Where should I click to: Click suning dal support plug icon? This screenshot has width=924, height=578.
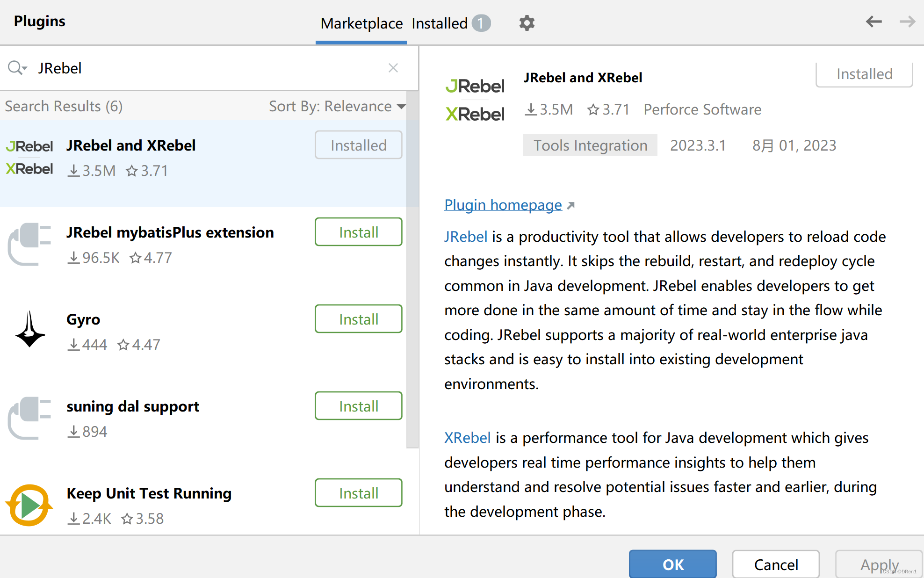pyautogui.click(x=29, y=418)
